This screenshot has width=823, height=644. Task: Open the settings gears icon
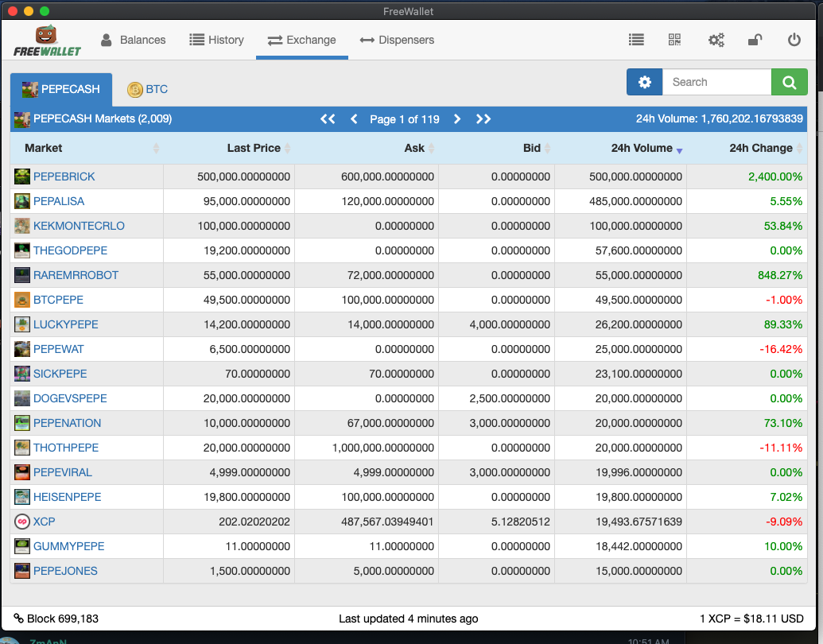716,40
